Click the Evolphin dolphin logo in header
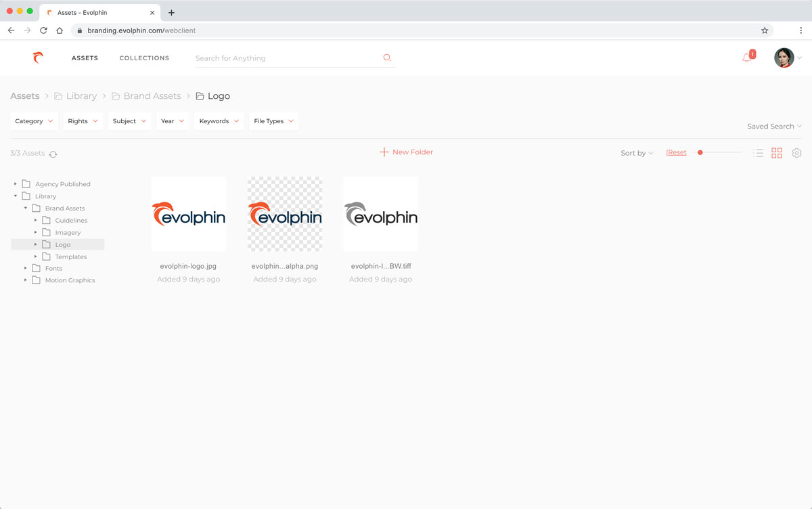The height and width of the screenshot is (509, 812). (x=38, y=58)
